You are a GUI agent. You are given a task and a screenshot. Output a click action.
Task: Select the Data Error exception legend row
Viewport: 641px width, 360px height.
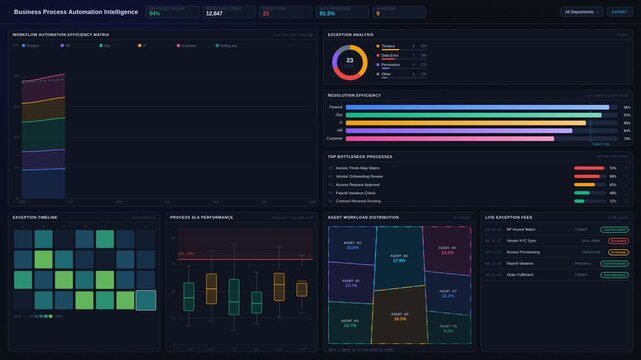(x=401, y=56)
